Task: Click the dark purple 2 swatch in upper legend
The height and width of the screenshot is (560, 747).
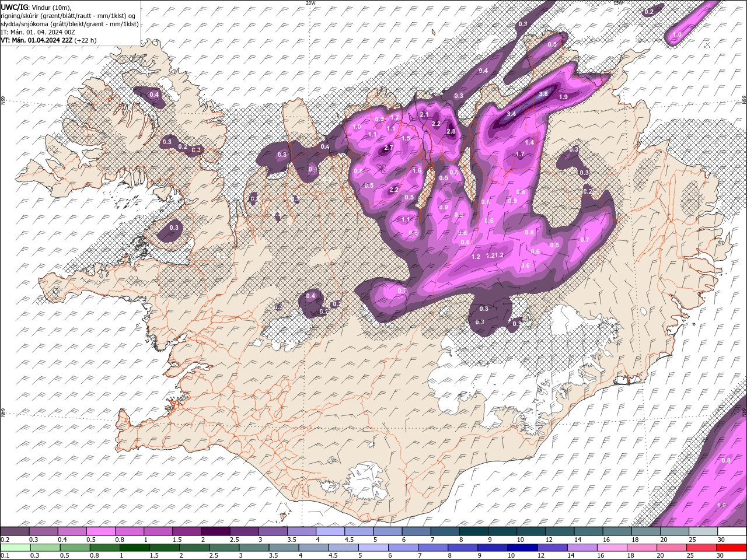Action: click(x=215, y=531)
